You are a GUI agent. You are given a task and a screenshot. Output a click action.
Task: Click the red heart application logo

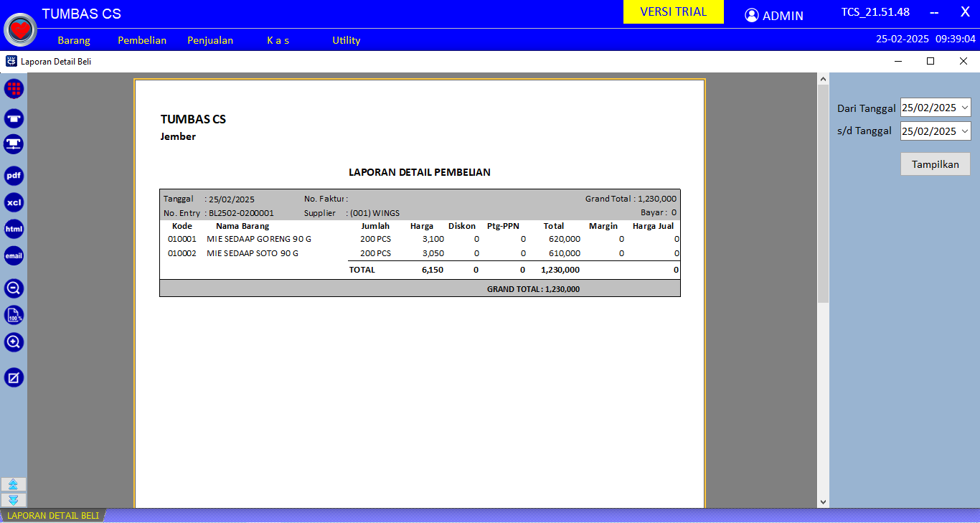[21, 29]
